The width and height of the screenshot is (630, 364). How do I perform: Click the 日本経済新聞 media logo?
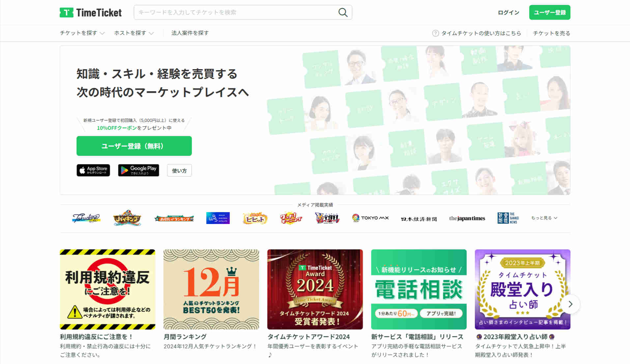click(x=418, y=219)
